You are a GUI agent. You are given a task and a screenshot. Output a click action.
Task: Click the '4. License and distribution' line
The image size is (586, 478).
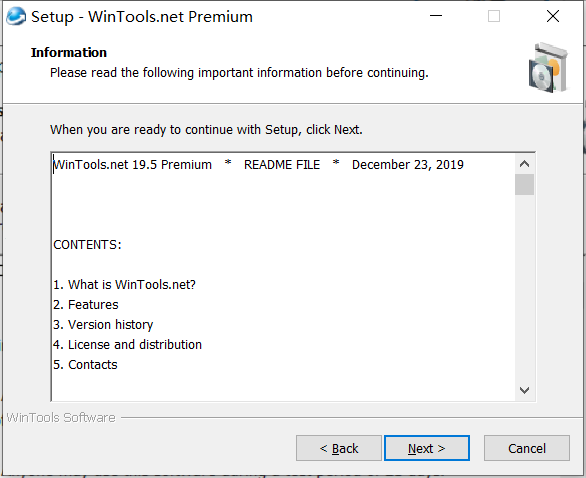pyautogui.click(x=127, y=345)
